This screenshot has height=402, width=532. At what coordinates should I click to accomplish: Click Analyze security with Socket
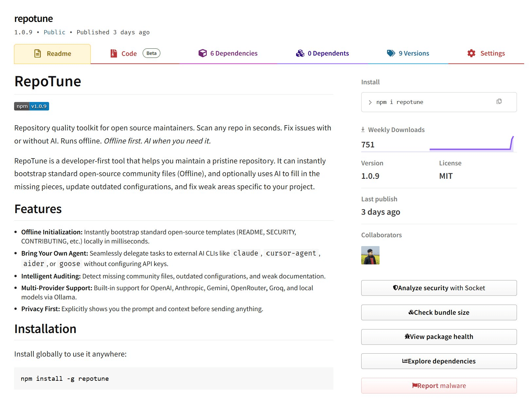[439, 288]
